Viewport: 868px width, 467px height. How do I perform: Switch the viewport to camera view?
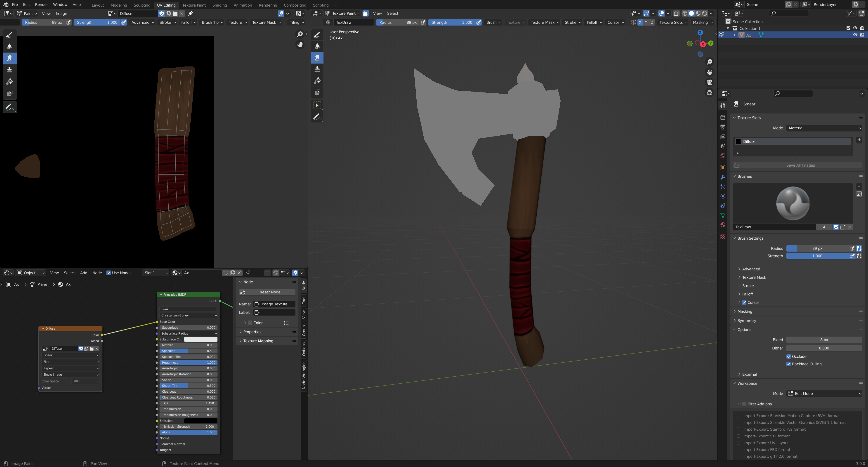click(709, 82)
